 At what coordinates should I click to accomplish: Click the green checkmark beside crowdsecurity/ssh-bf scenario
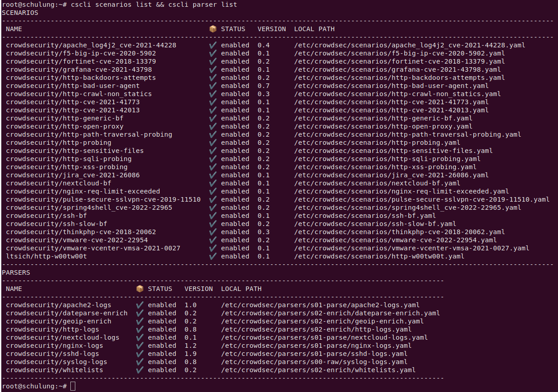213,216
